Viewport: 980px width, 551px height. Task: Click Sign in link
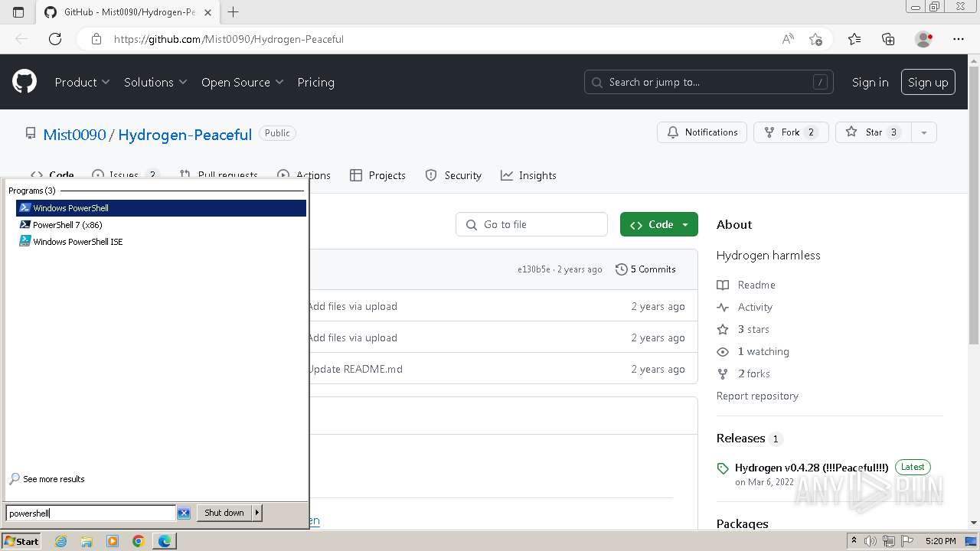click(x=871, y=82)
